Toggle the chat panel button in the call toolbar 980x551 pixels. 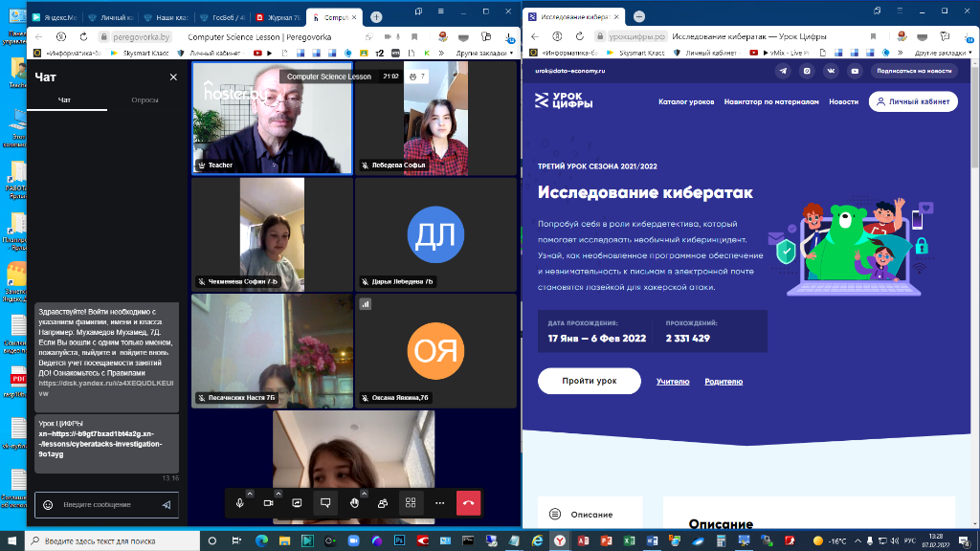pyautogui.click(x=325, y=503)
